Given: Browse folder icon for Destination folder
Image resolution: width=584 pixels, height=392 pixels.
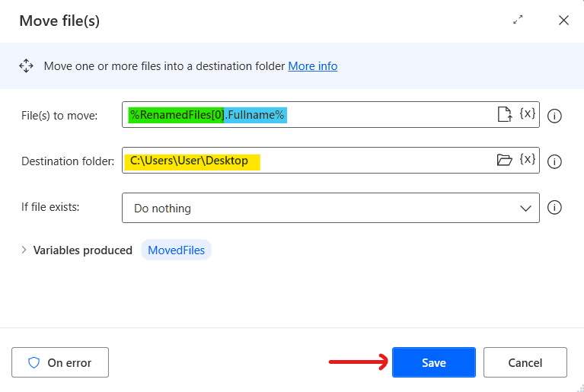Looking at the screenshot, I should click(x=503, y=160).
